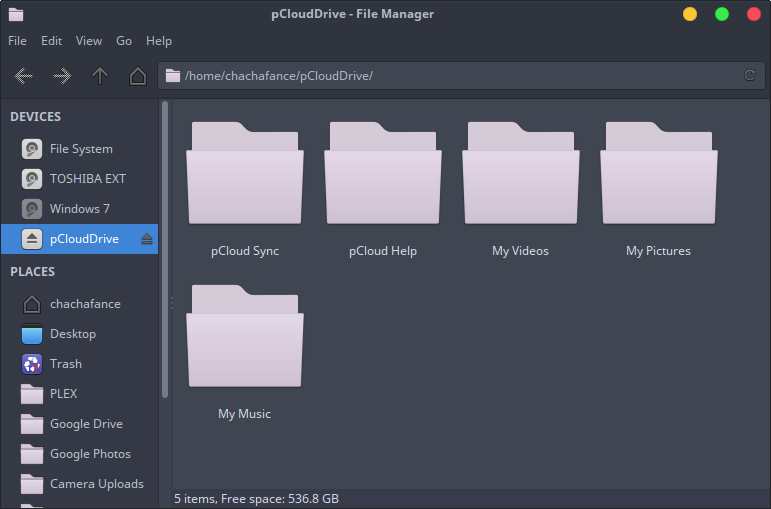Click the TOSHIBA EXT label
771x509 pixels.
click(x=88, y=179)
